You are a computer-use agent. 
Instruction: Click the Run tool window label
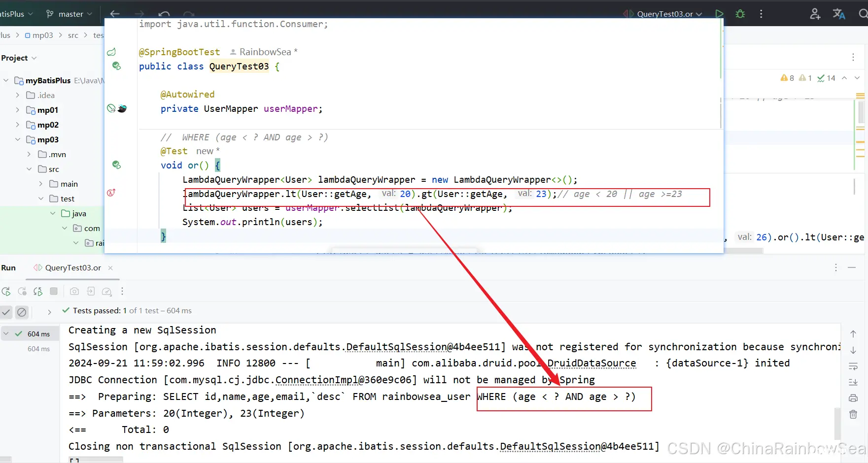[8, 267]
